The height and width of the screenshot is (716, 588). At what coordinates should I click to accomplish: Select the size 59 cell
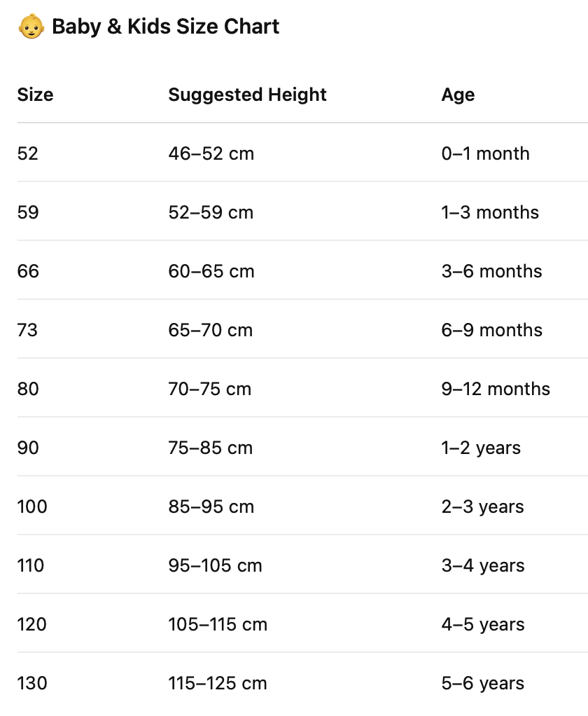28,212
